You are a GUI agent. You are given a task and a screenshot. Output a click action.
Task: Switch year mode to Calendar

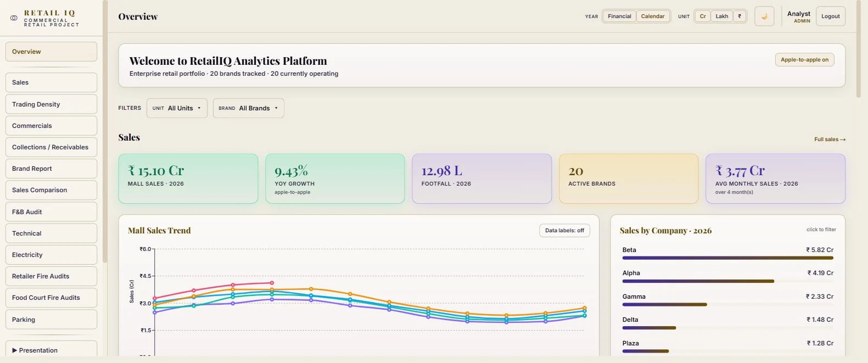[653, 16]
